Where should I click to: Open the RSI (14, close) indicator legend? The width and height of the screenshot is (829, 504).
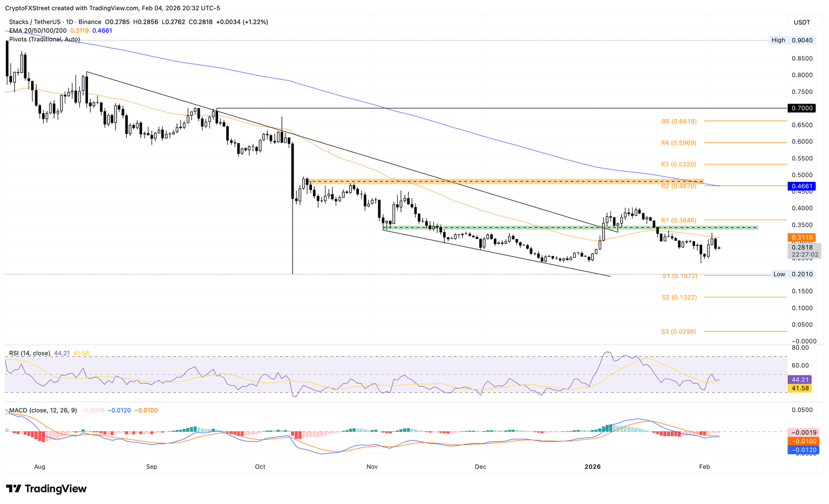pyautogui.click(x=30, y=353)
